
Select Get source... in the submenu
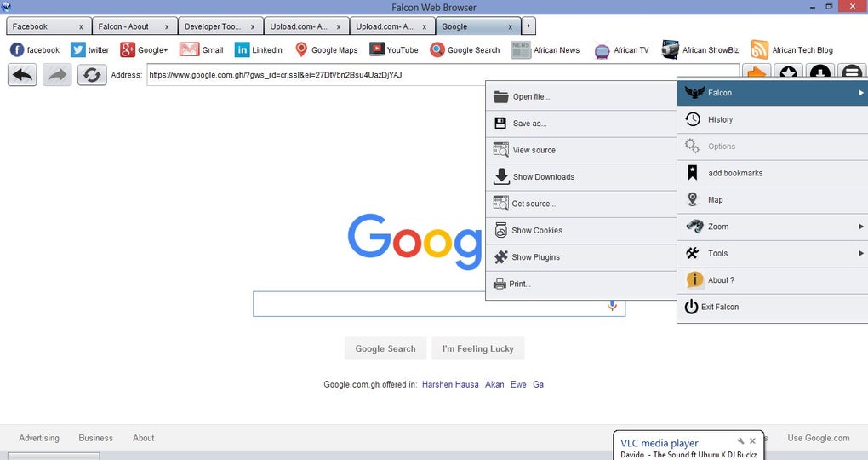point(581,204)
